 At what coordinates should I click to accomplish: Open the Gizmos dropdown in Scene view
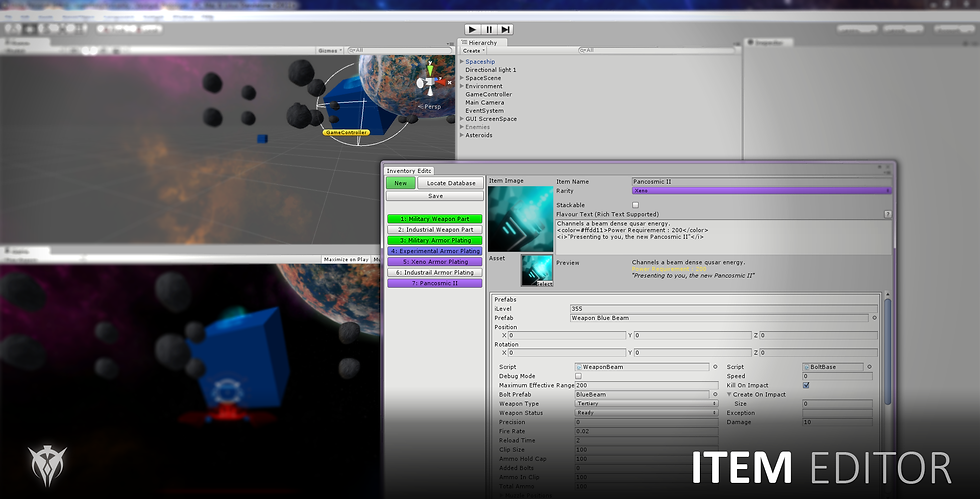click(330, 51)
